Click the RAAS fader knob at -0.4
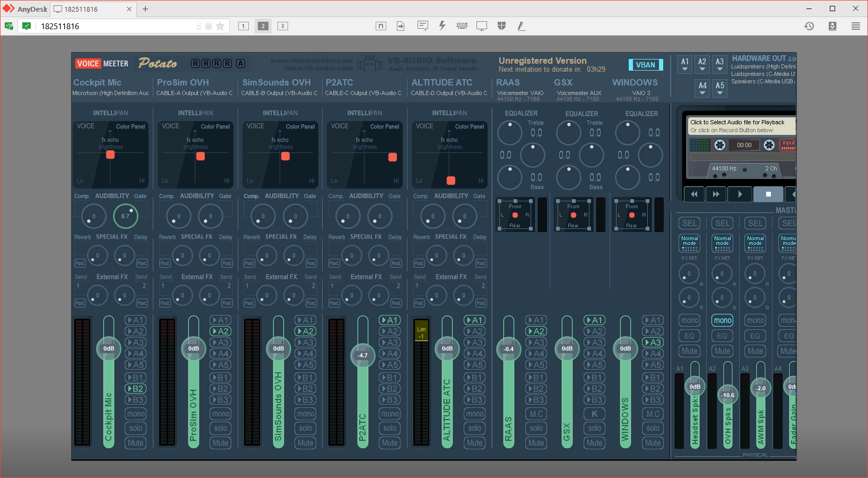This screenshot has height=478, width=868. tap(508, 349)
